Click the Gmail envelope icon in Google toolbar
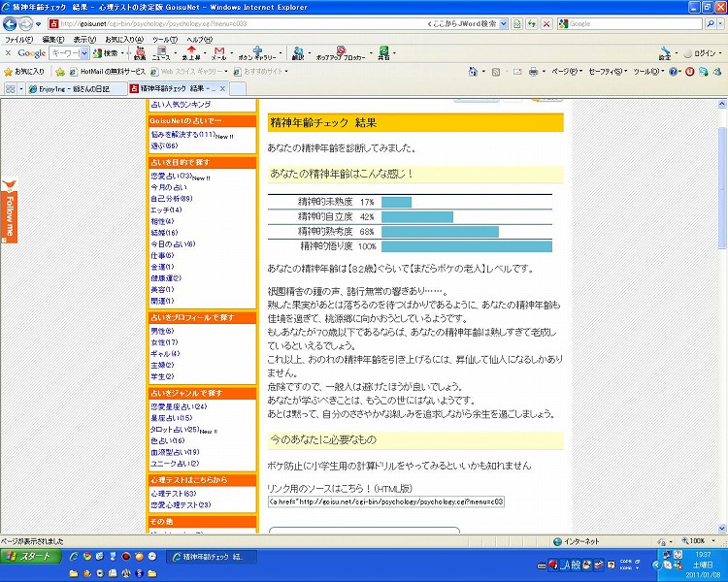 219,51
